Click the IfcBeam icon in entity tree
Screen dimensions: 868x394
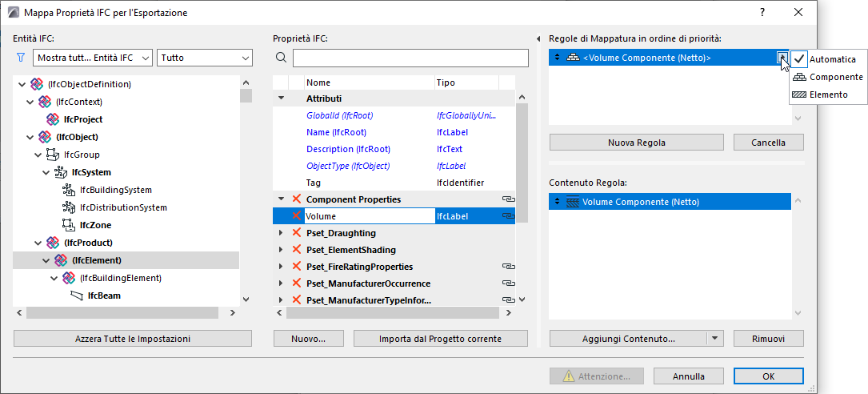(x=77, y=295)
